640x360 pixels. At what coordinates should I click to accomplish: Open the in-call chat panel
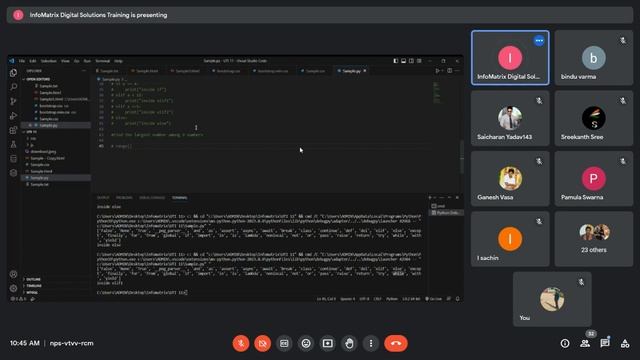click(x=605, y=343)
